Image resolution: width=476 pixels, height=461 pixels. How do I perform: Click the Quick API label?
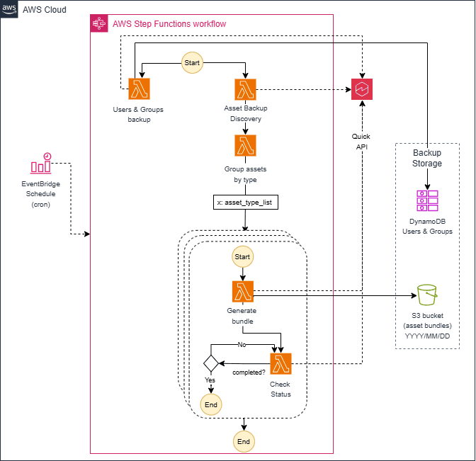[361, 142]
